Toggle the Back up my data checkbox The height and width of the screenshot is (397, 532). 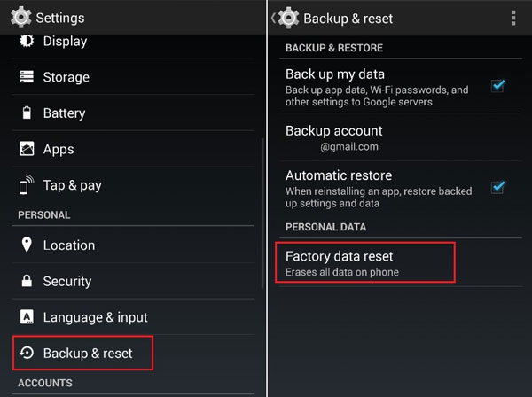click(497, 86)
